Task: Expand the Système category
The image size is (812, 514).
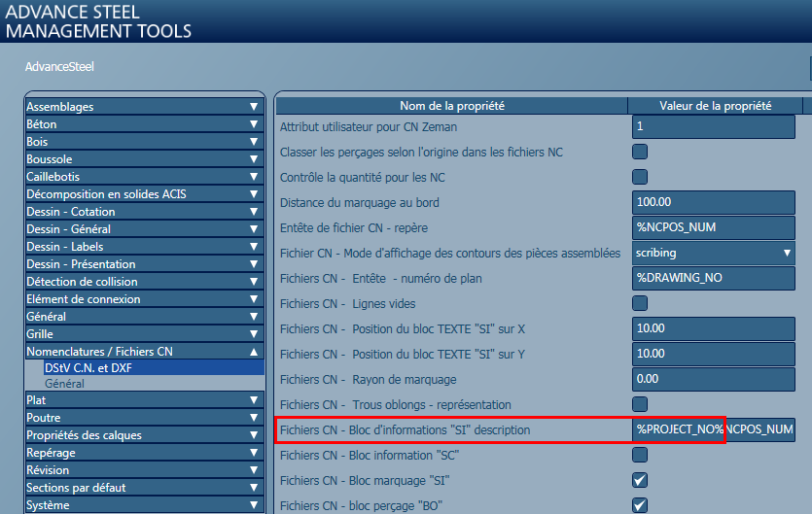Action: coord(145,505)
